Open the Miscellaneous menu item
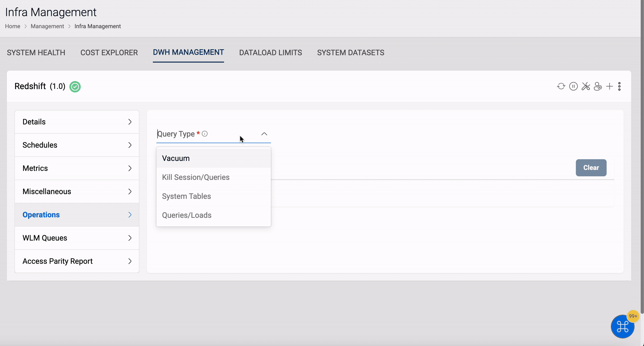The height and width of the screenshot is (346, 644). pos(77,192)
